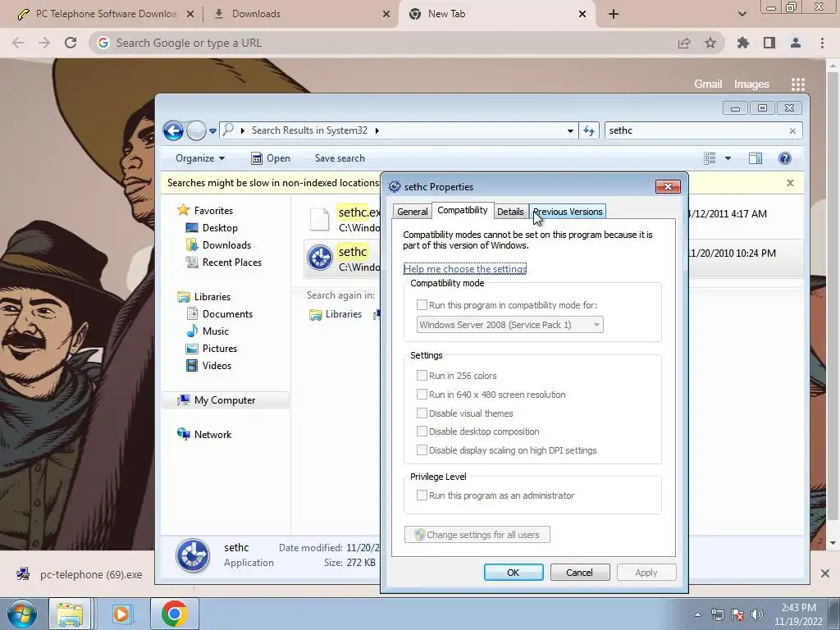Switch to the Downloads Chrome tab
This screenshot has width=840, height=630.
tap(299, 14)
